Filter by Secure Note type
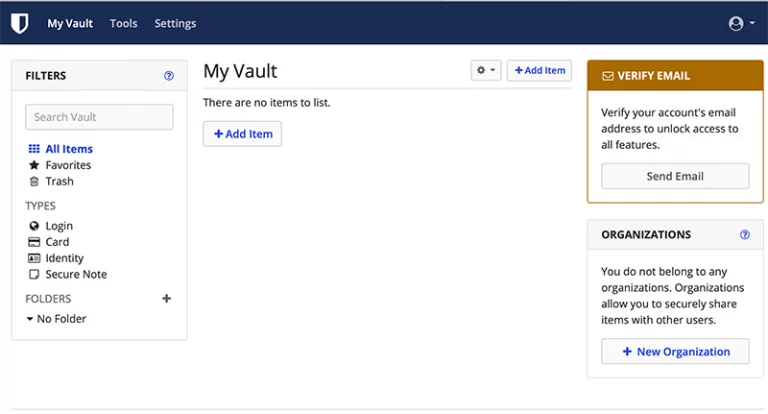 [x=76, y=274]
